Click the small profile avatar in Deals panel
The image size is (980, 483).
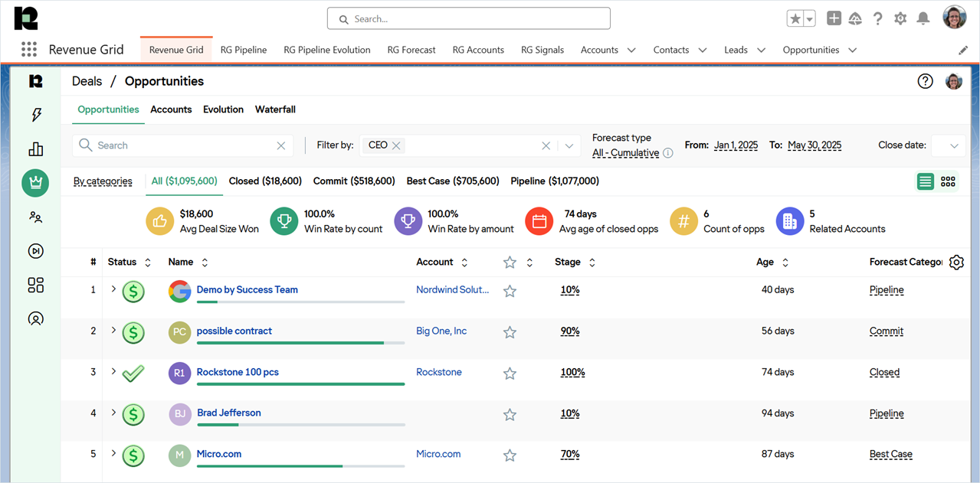click(954, 81)
